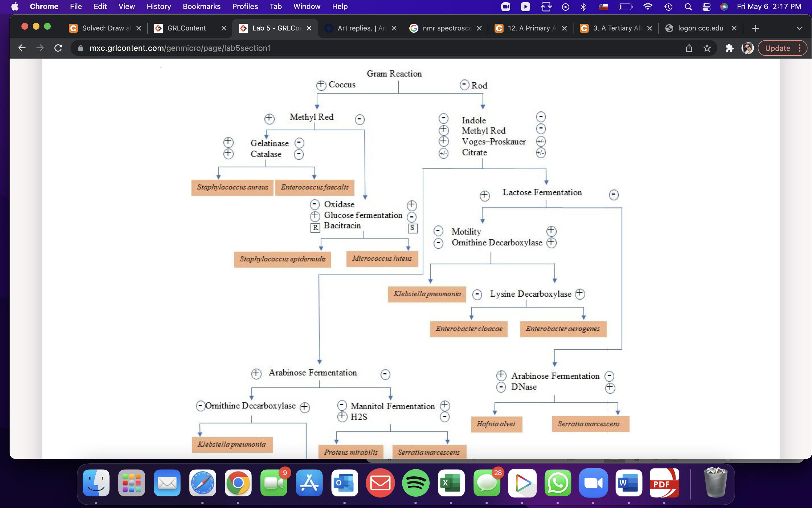Open WhatsApp from the Dock
The height and width of the screenshot is (508, 812).
[x=558, y=483]
